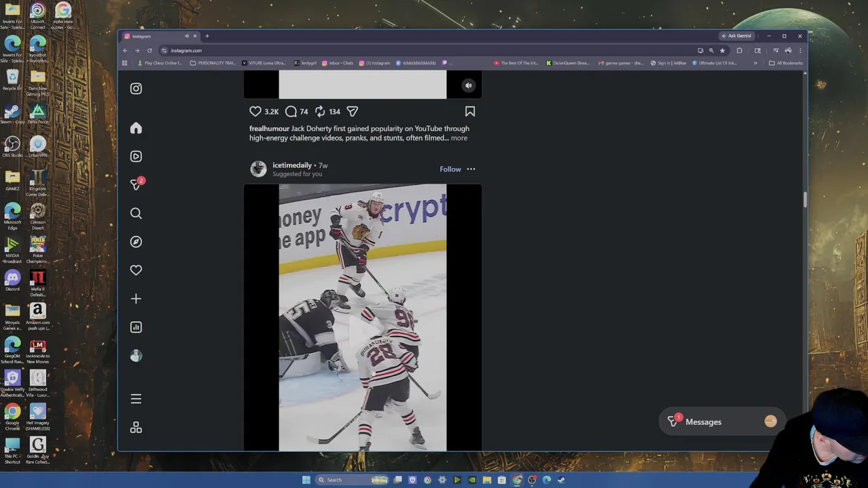Open the Recycle Bin desktop icon
Image resolution: width=868 pixels, height=488 pixels.
[12, 80]
